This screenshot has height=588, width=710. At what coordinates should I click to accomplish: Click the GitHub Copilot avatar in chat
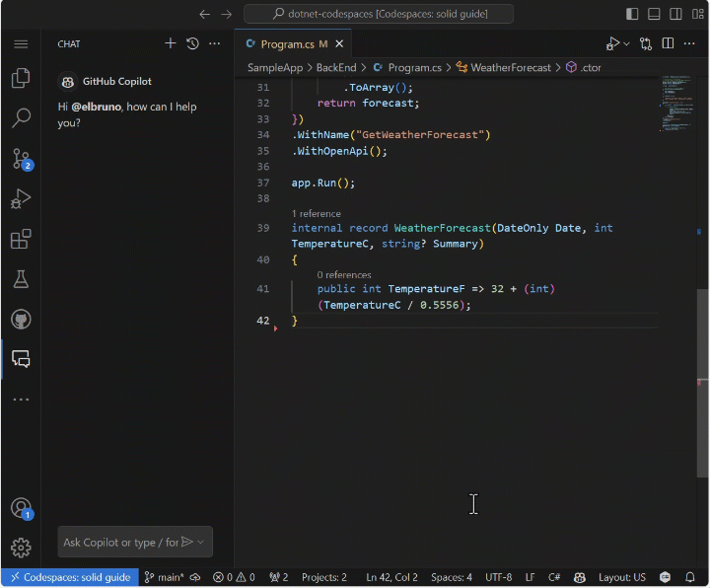coord(68,82)
